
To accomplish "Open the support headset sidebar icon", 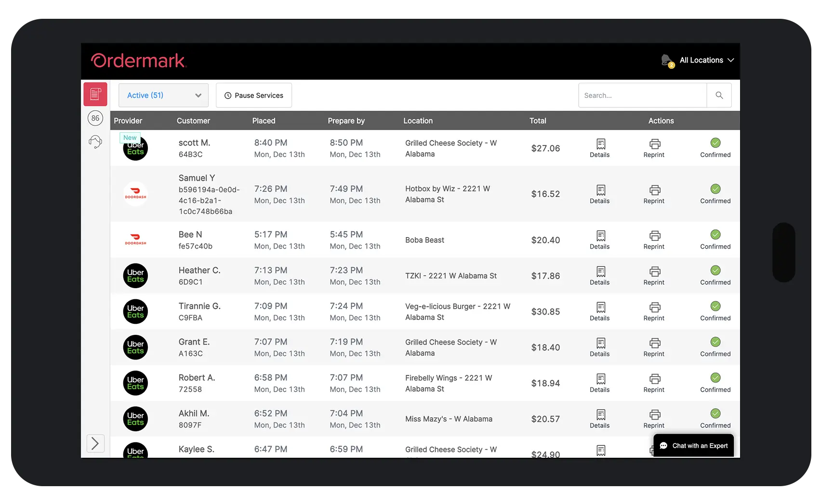I will pyautogui.click(x=95, y=142).
